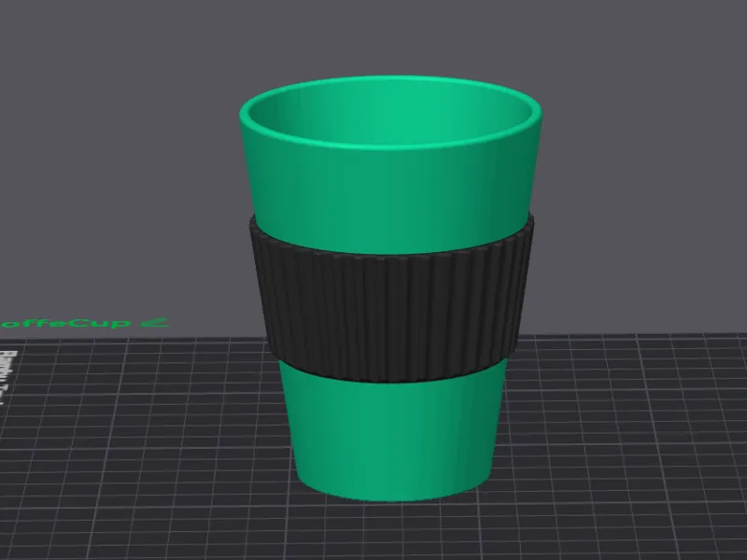747x560 pixels.
Task: Click the edit pencil icon beside plate name
Action: point(155,322)
